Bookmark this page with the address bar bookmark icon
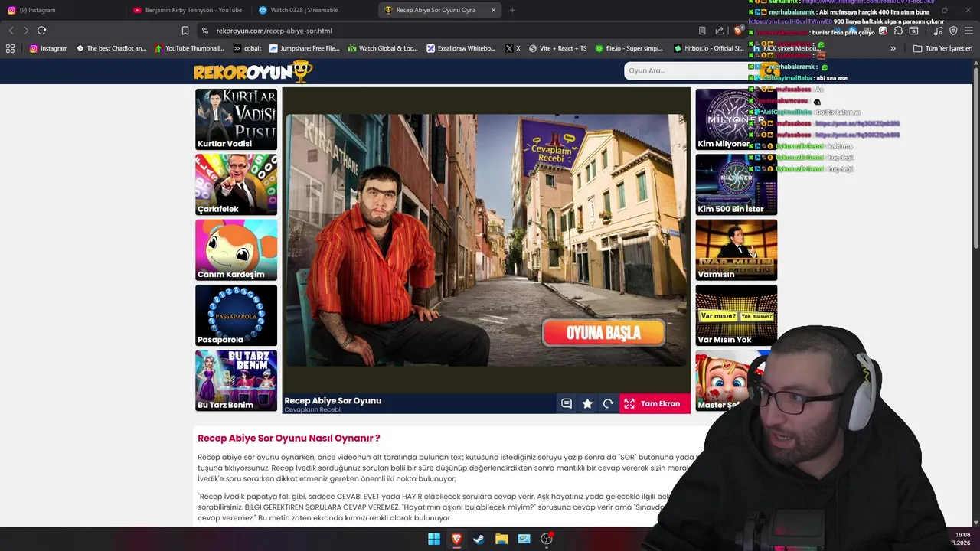Screen dimensions: 980x551 pos(185,31)
